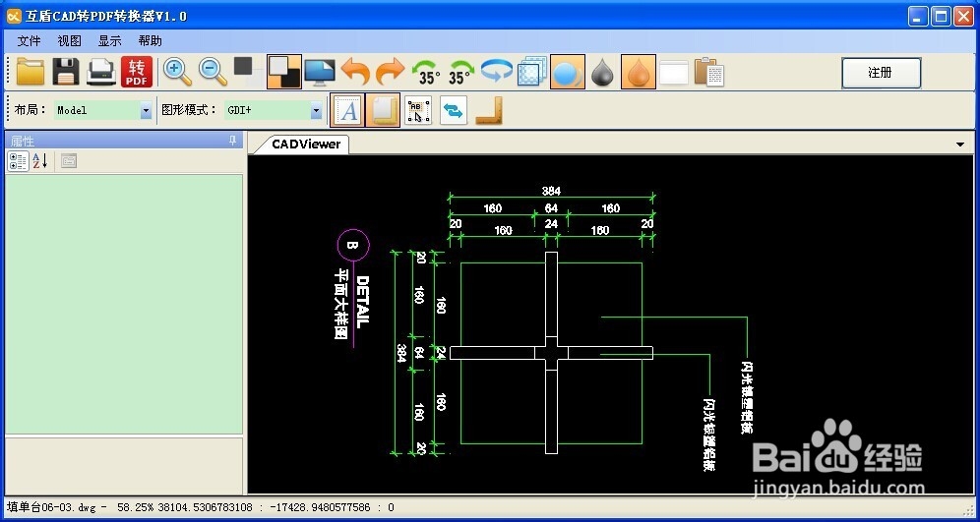This screenshot has height=522, width=980.
Task: Save the drawing using the floppy icon
Action: coord(66,72)
